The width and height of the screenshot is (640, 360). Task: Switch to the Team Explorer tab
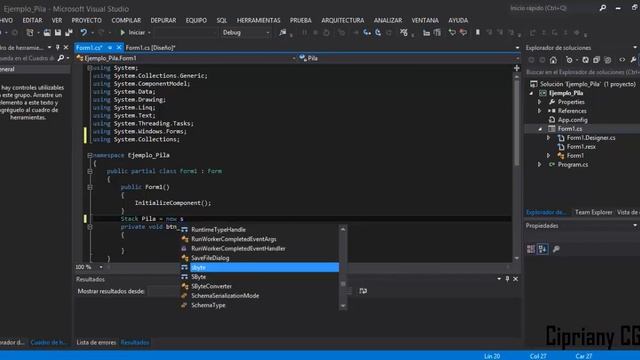(593, 212)
